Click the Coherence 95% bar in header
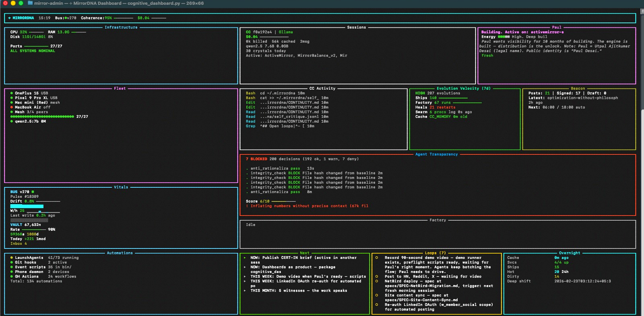Screen dimensions: 644x316 124,18
